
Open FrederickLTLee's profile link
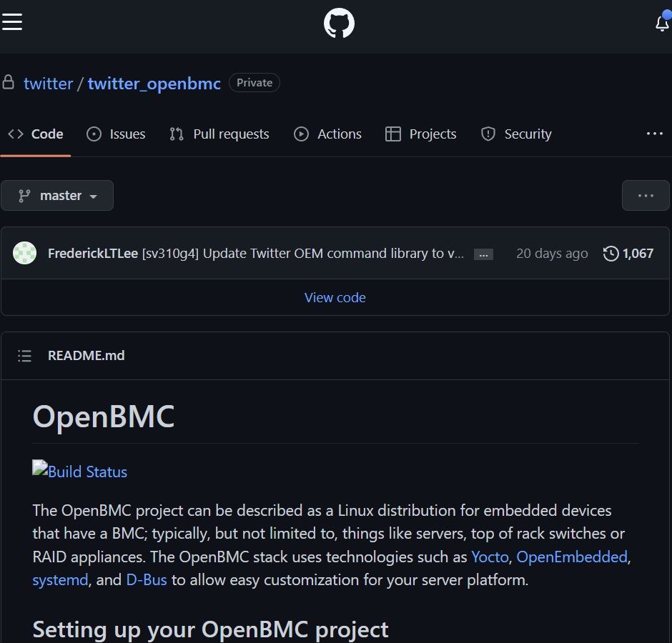click(x=92, y=253)
